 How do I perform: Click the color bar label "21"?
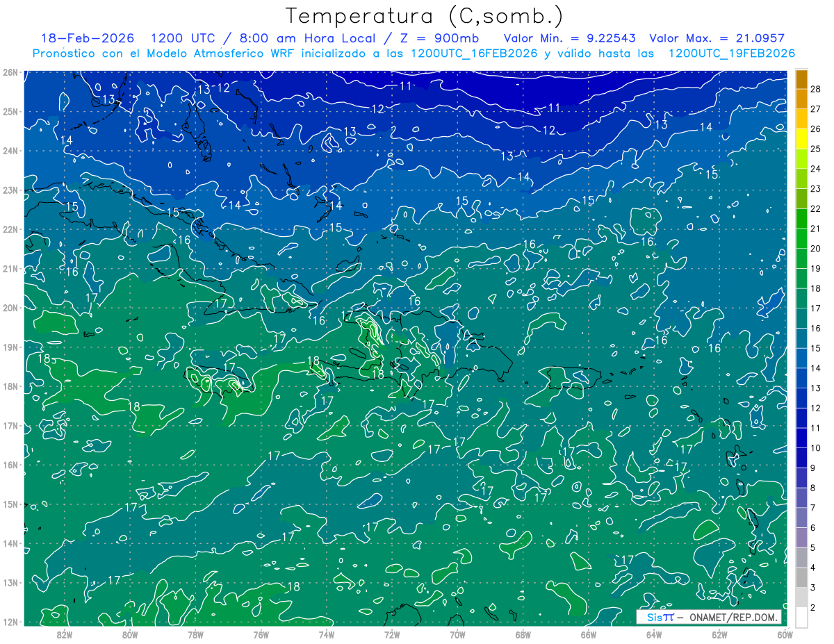[x=816, y=229]
